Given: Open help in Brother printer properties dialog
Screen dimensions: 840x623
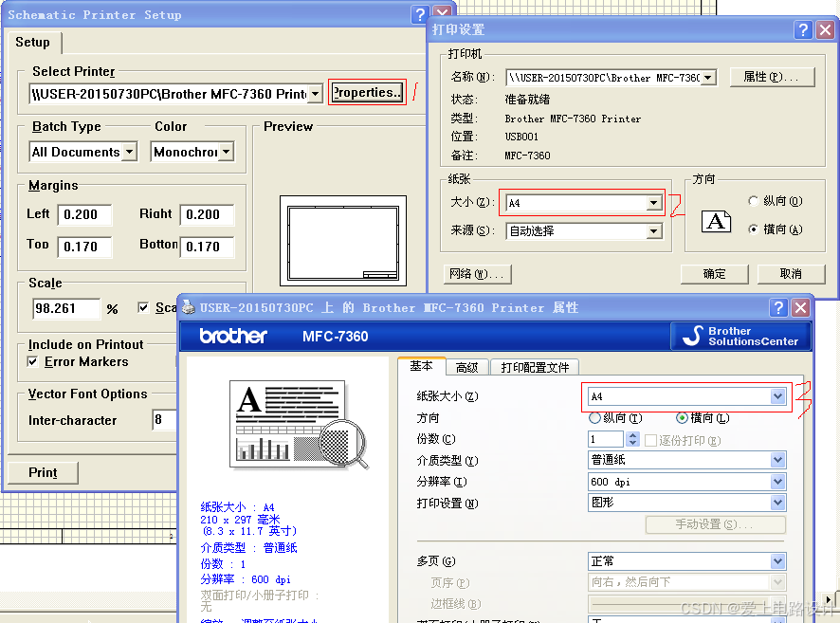Looking at the screenshot, I should [778, 308].
